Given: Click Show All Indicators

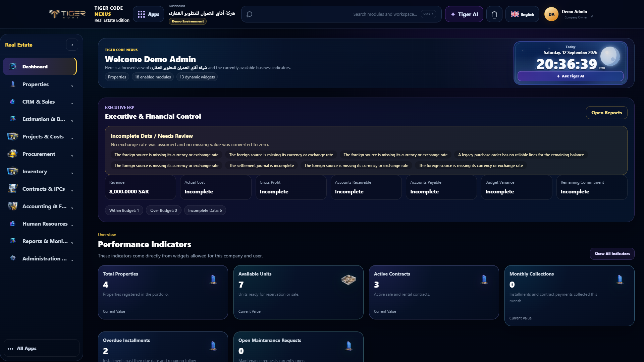Looking at the screenshot, I should [x=612, y=254].
